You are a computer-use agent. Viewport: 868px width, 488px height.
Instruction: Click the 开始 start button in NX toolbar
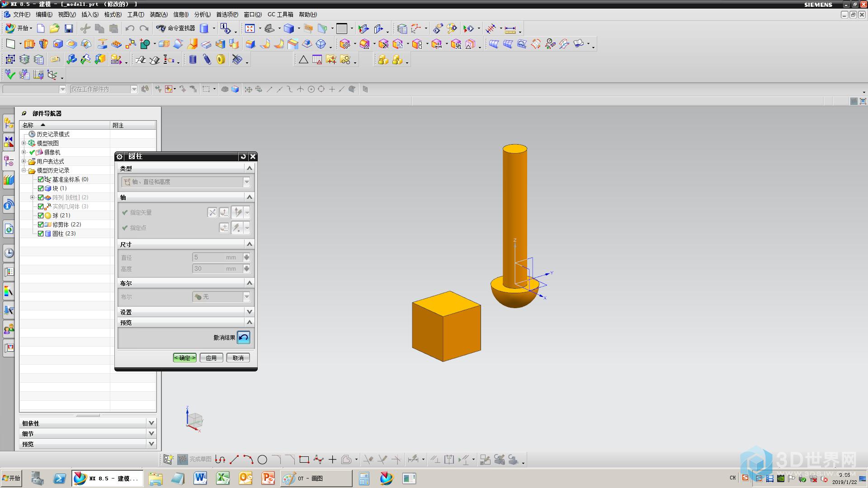(19, 28)
